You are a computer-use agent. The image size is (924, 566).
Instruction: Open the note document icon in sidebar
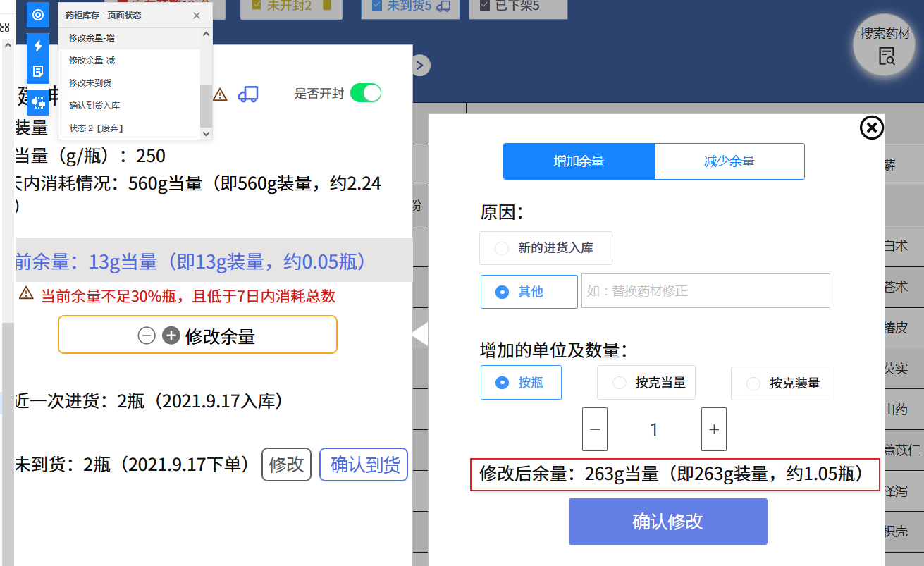tap(38, 71)
